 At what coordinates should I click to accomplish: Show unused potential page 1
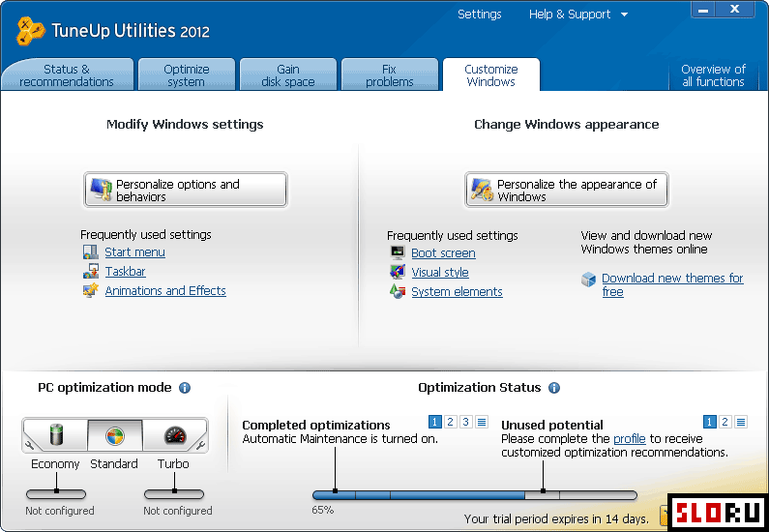point(709,422)
